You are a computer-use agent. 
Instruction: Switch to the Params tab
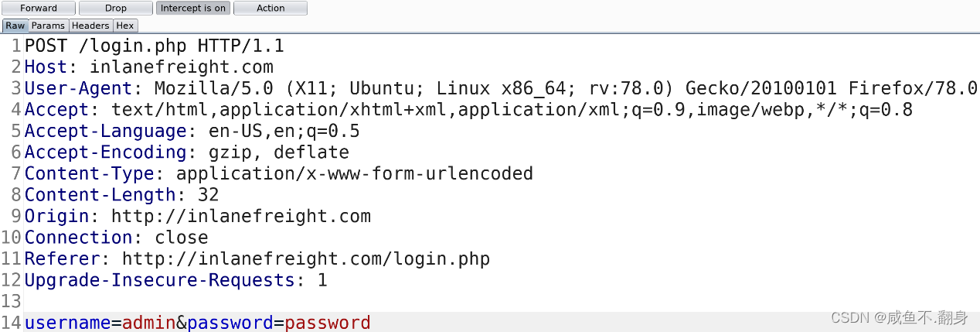(48, 26)
